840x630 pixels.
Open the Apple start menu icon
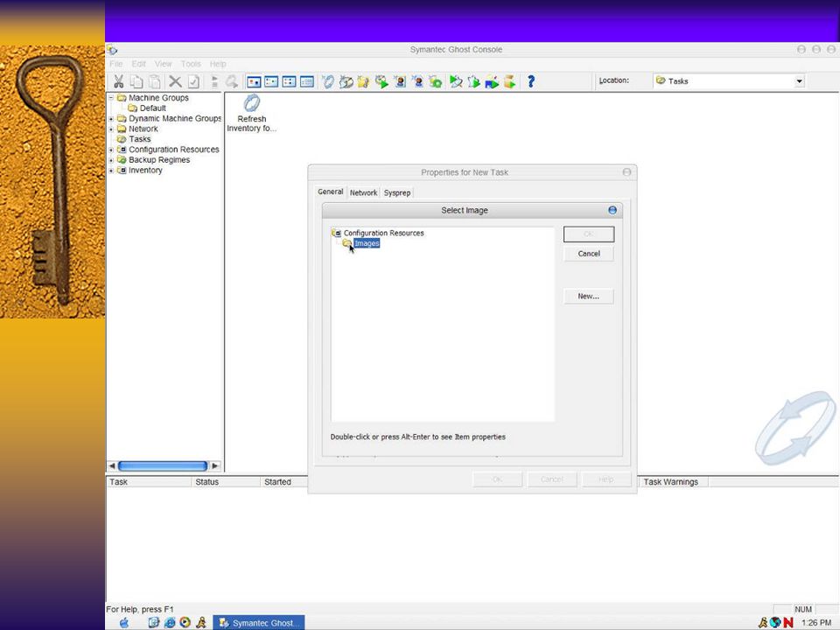tap(124, 622)
